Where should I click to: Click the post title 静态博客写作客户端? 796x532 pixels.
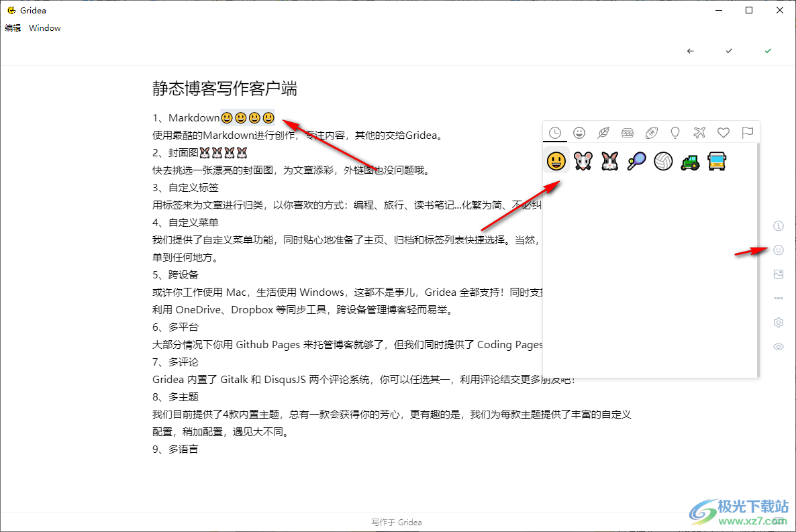click(224, 89)
